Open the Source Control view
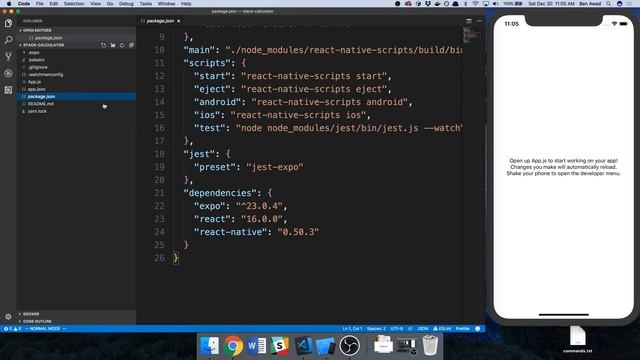640x360 pixels. click(x=8, y=57)
